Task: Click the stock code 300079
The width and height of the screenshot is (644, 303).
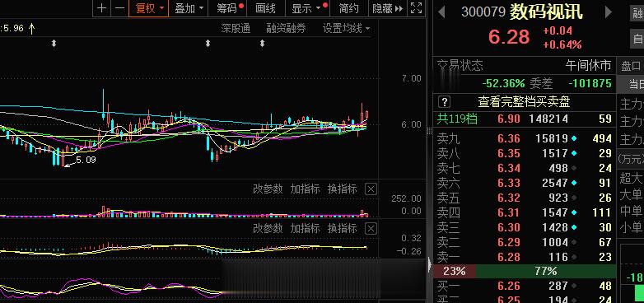Action: [483, 12]
